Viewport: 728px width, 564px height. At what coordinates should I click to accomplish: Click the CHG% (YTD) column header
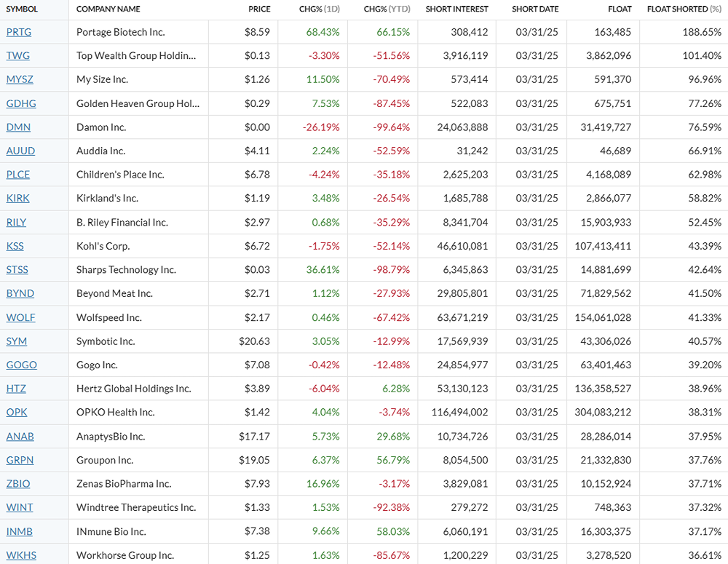click(387, 9)
